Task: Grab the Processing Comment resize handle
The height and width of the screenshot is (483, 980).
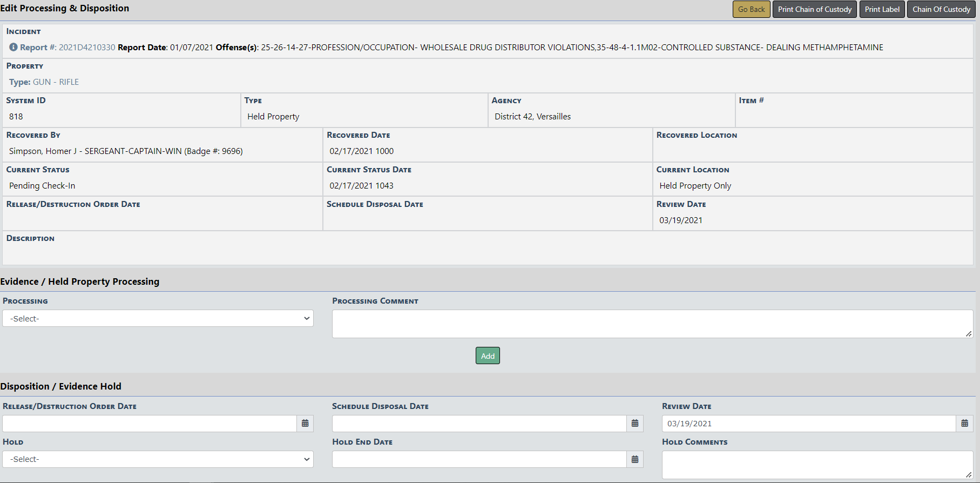Action: pyautogui.click(x=969, y=334)
